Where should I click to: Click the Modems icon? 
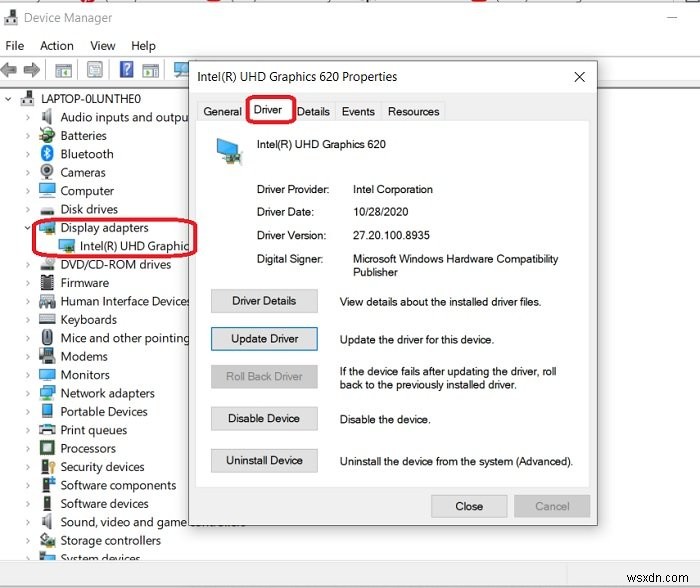click(x=47, y=356)
